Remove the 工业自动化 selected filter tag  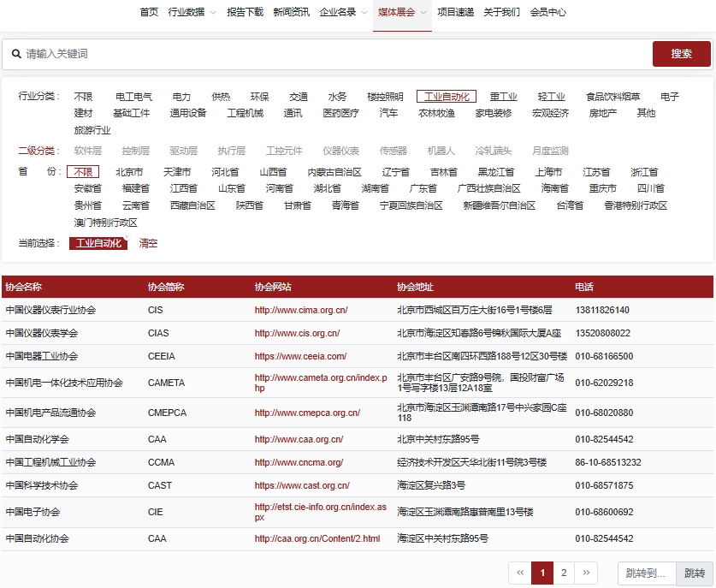coord(127,237)
